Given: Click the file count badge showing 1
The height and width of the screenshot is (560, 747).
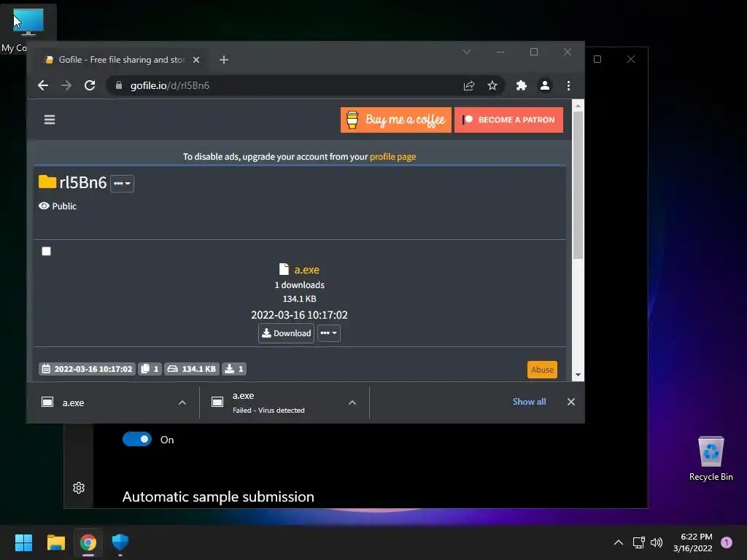Looking at the screenshot, I should click(150, 369).
